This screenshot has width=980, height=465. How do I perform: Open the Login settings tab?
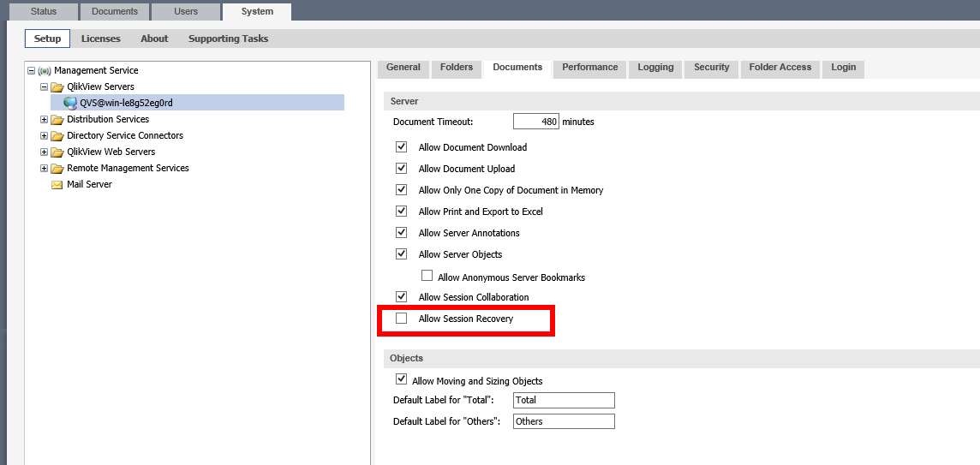844,68
